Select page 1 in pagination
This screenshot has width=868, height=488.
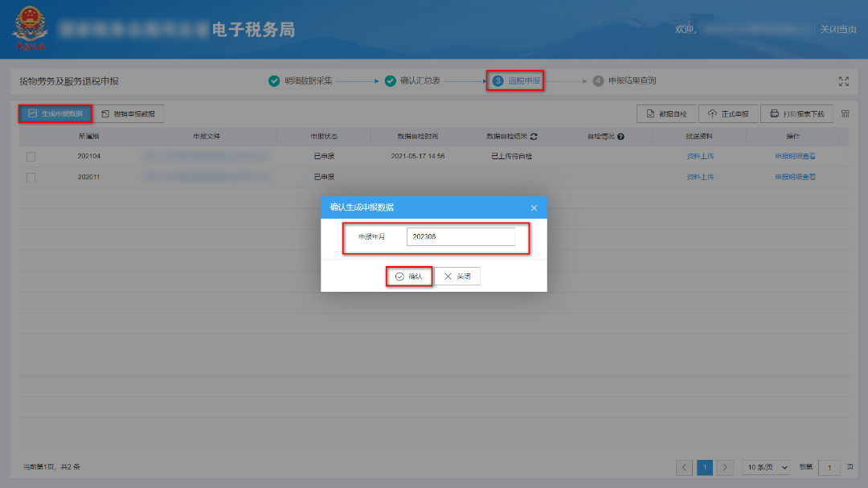[x=705, y=468]
